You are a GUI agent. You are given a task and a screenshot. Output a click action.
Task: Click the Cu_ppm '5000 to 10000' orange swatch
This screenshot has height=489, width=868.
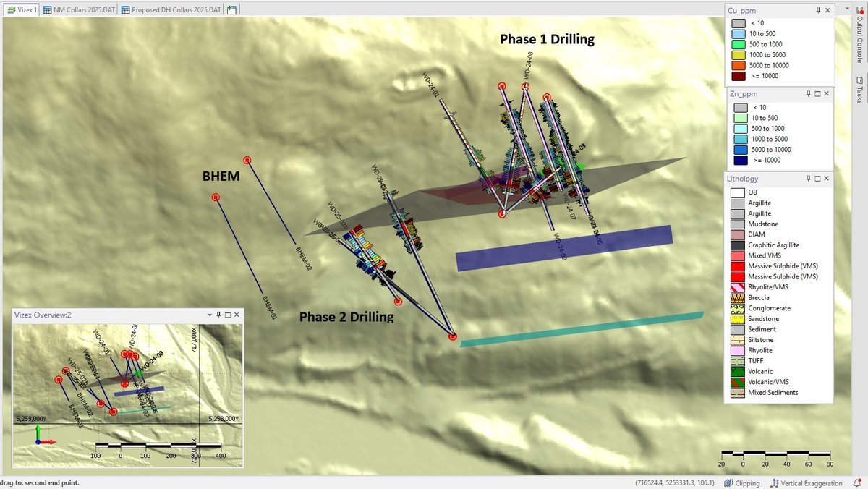(739, 65)
